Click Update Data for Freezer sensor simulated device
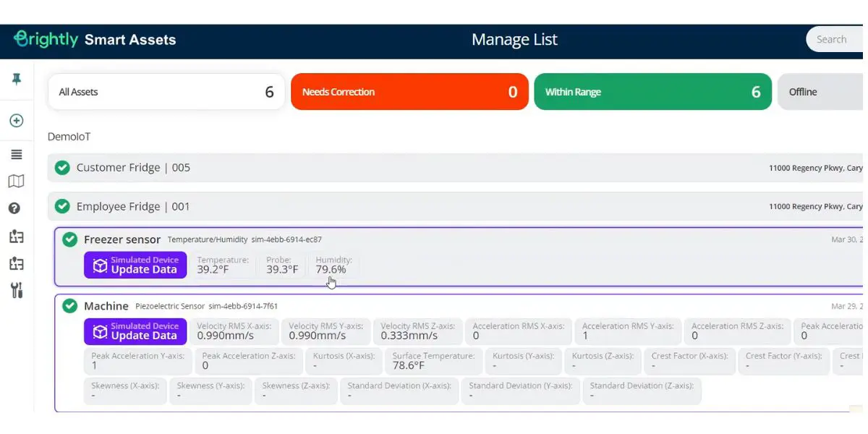 (135, 265)
